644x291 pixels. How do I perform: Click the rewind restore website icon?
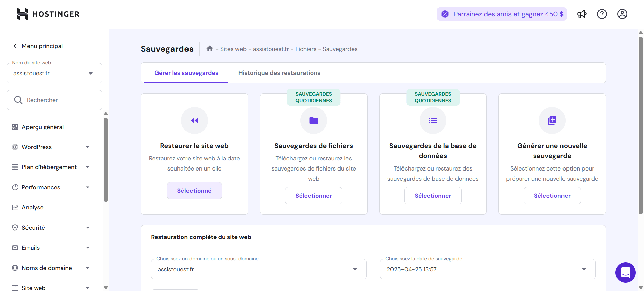point(194,120)
